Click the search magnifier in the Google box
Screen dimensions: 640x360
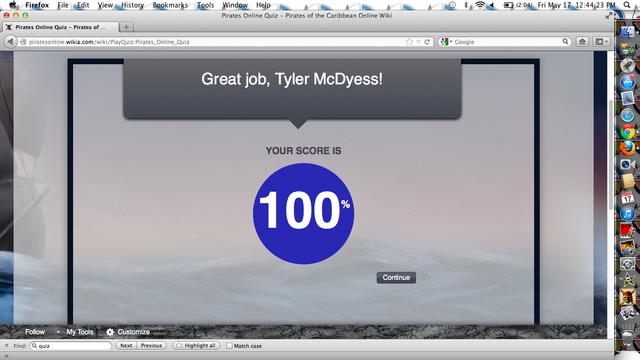[x=565, y=42]
